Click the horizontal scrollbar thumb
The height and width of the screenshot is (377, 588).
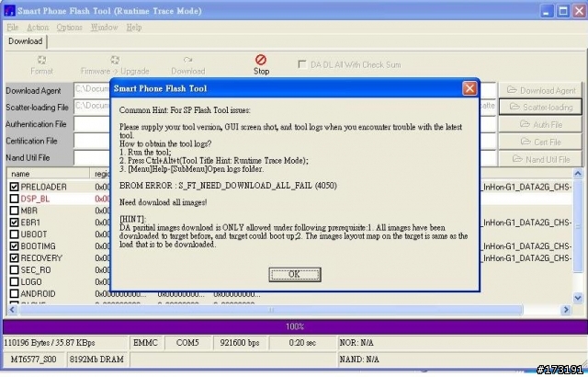coord(271,310)
